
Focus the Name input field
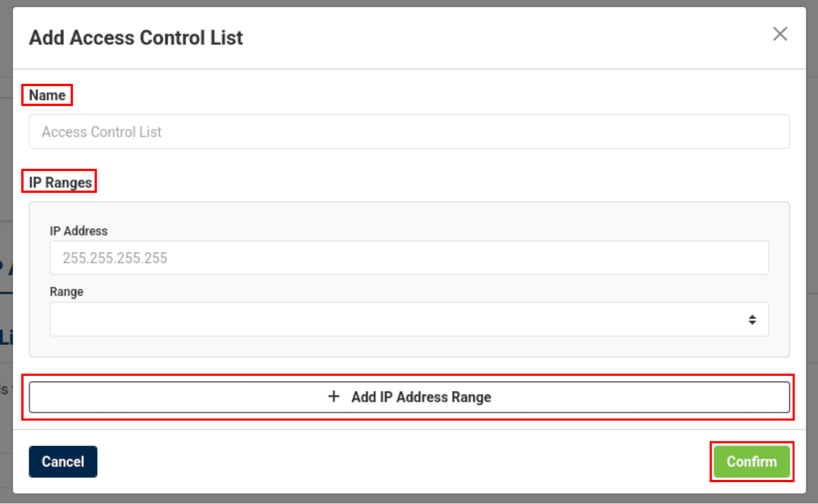[409, 132]
